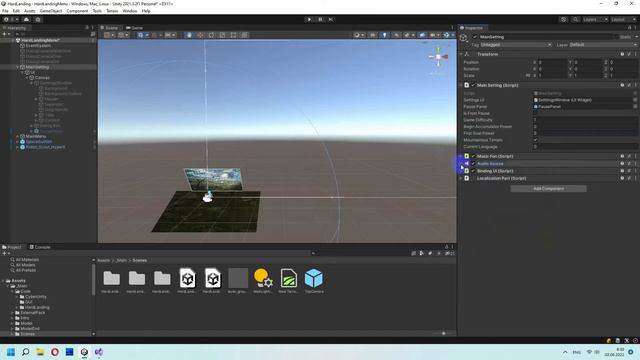Toggle scene lighting with the lightbulb icon
Screen dimensions: 640x360
(x=384, y=35)
